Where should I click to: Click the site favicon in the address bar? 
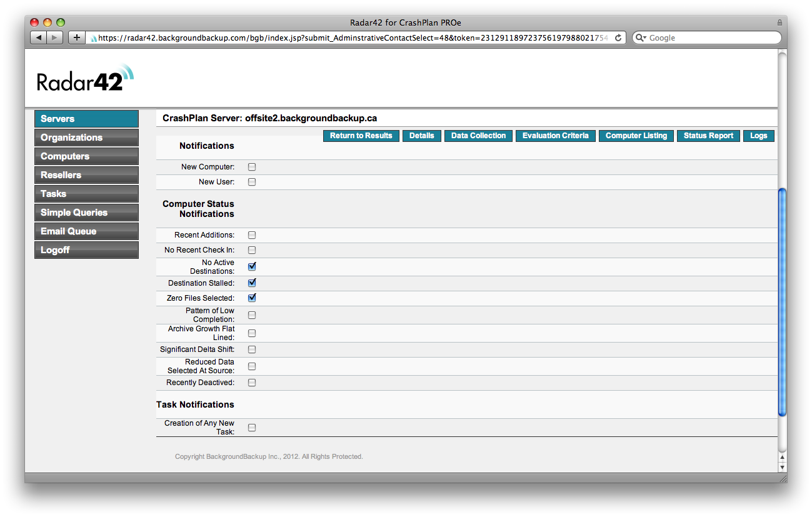[94, 38]
